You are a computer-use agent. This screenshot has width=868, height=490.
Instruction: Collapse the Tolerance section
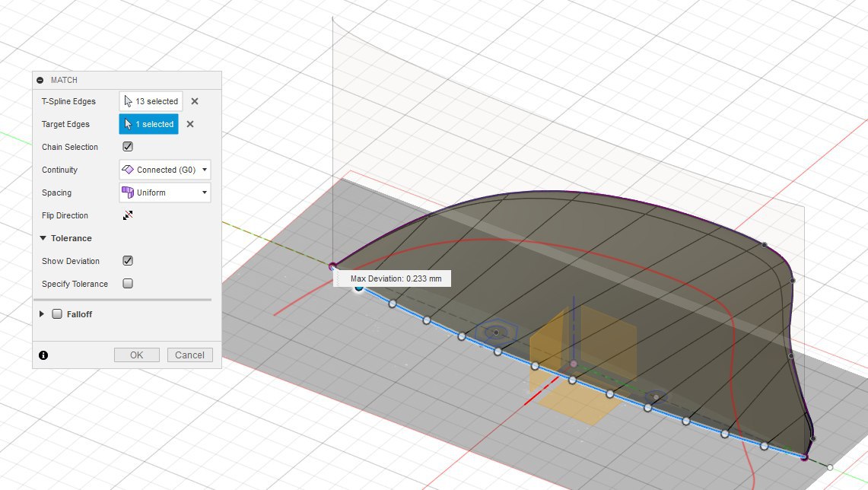coord(43,238)
